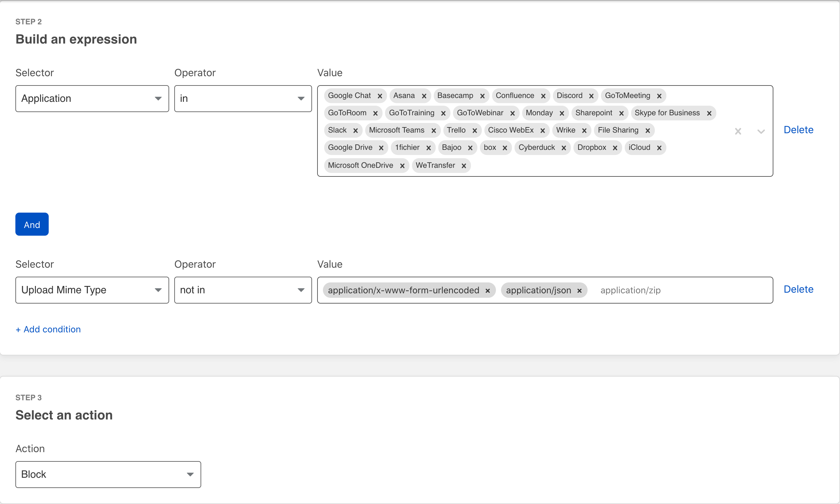840x504 pixels.
Task: Expand the application values list chevron
Action: (x=761, y=131)
